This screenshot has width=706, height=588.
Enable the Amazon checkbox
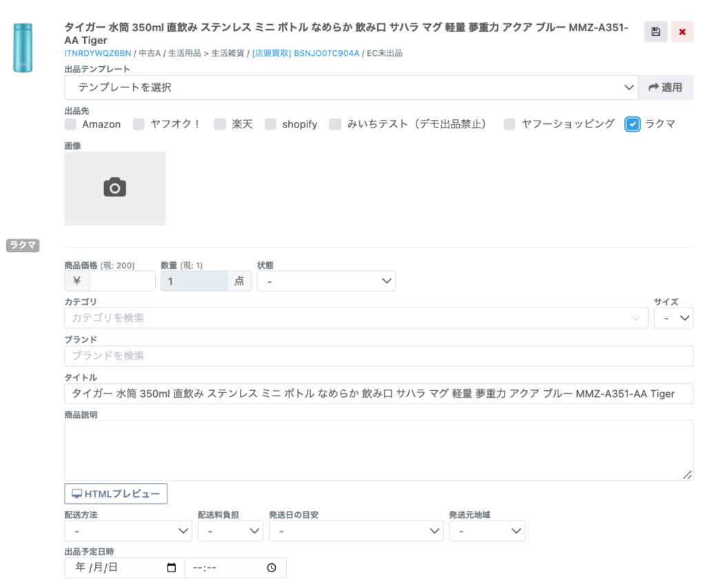coord(70,124)
